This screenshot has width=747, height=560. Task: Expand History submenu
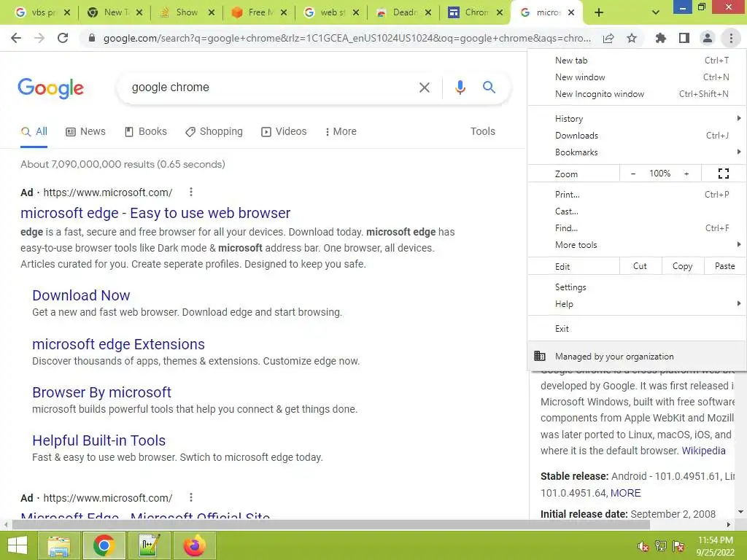(x=637, y=119)
